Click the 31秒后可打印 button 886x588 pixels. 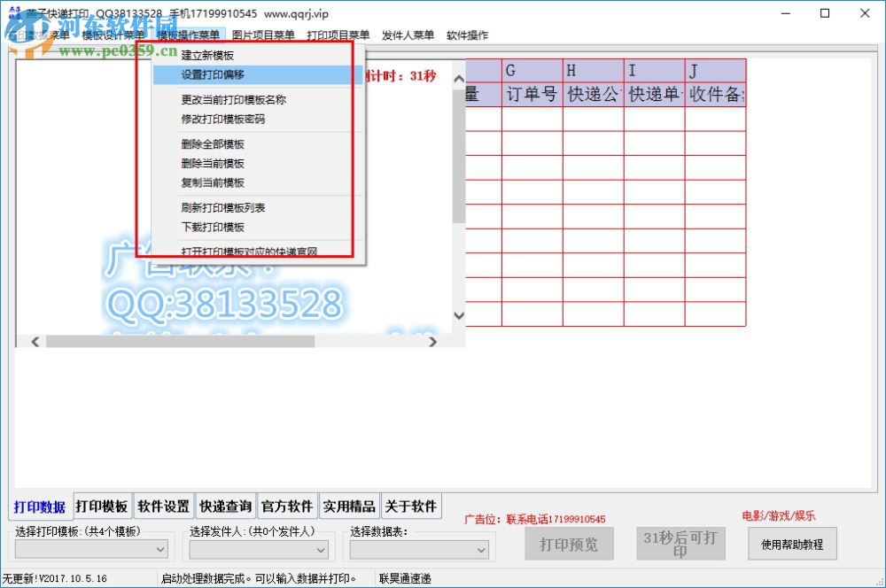click(680, 544)
